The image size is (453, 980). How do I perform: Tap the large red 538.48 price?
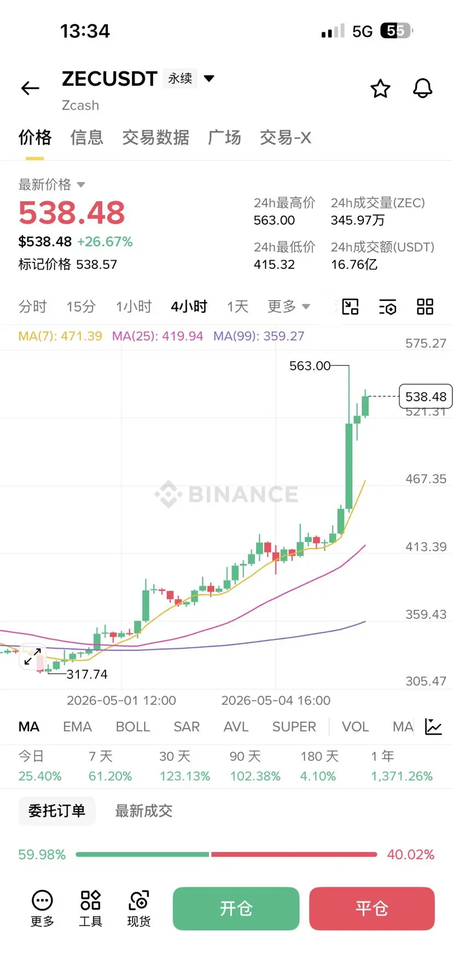[x=72, y=213]
